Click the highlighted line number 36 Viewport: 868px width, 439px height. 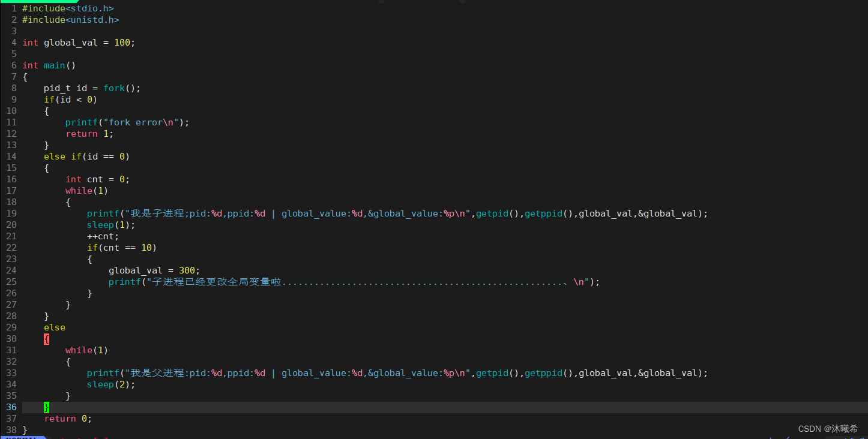tap(11, 407)
